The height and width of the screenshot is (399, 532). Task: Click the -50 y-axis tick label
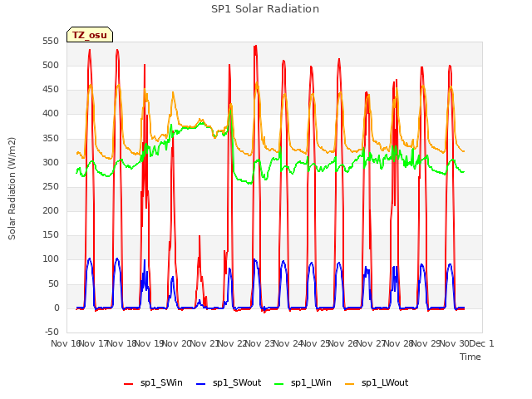[x=52, y=332]
